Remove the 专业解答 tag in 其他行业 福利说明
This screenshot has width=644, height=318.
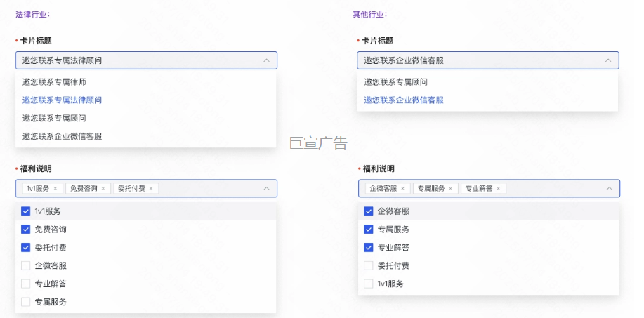pyautogui.click(x=498, y=188)
